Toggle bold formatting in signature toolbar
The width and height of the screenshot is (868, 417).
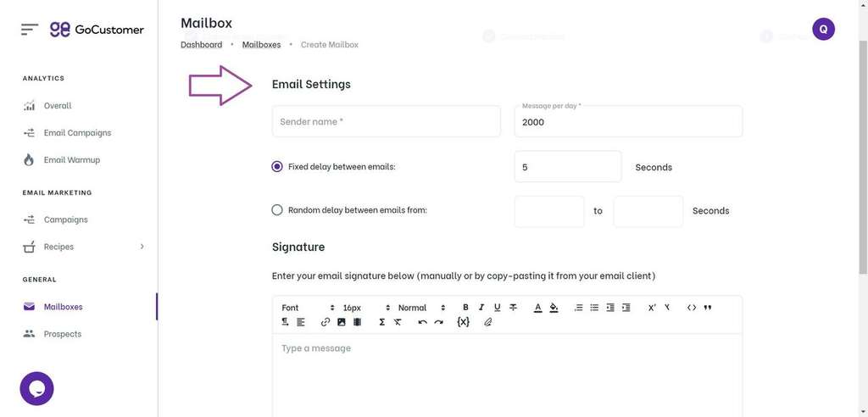[465, 308]
